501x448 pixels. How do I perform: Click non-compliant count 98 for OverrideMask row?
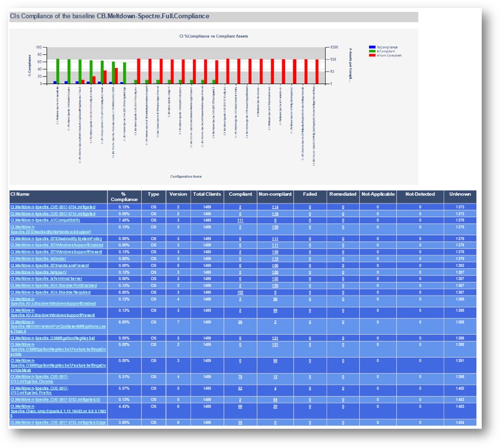275,361
